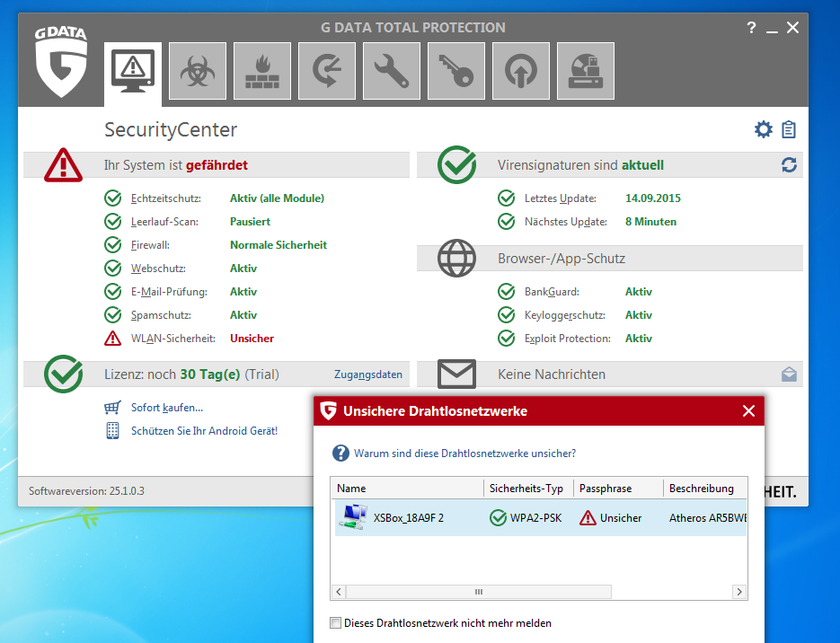Open the Tuner wrench tab

point(392,71)
